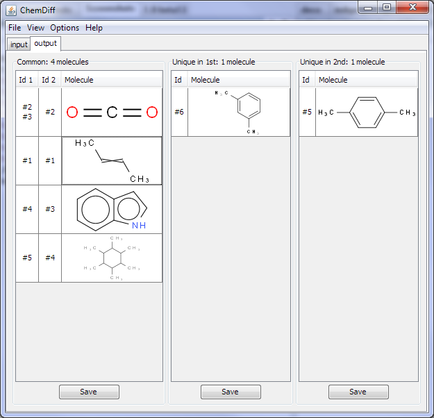
Task: Save the common molecules list
Action: point(89,392)
